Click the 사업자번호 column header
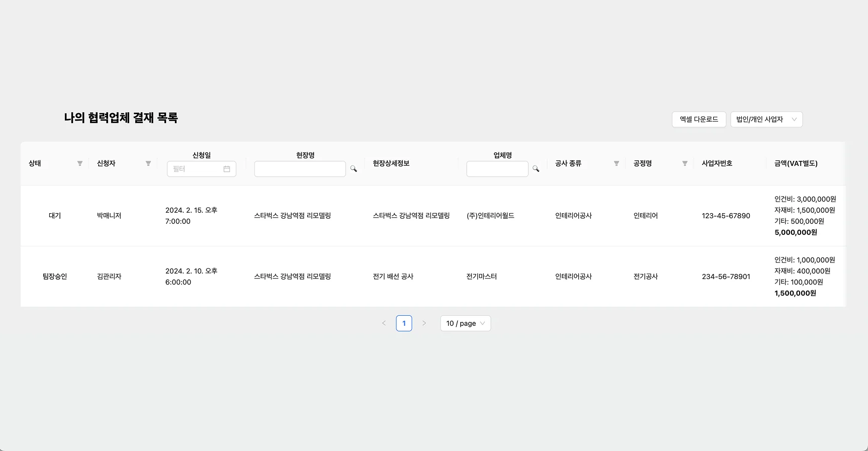 pos(717,163)
